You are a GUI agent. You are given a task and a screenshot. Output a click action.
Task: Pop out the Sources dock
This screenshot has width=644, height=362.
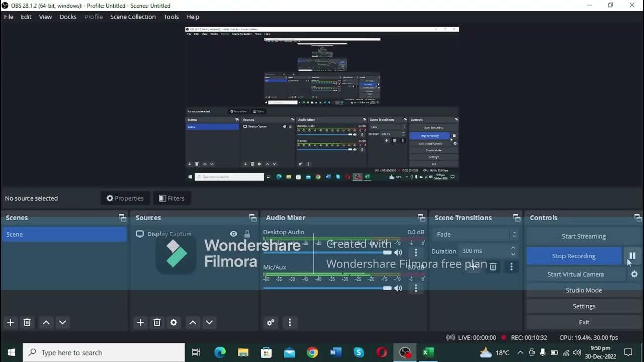253,218
